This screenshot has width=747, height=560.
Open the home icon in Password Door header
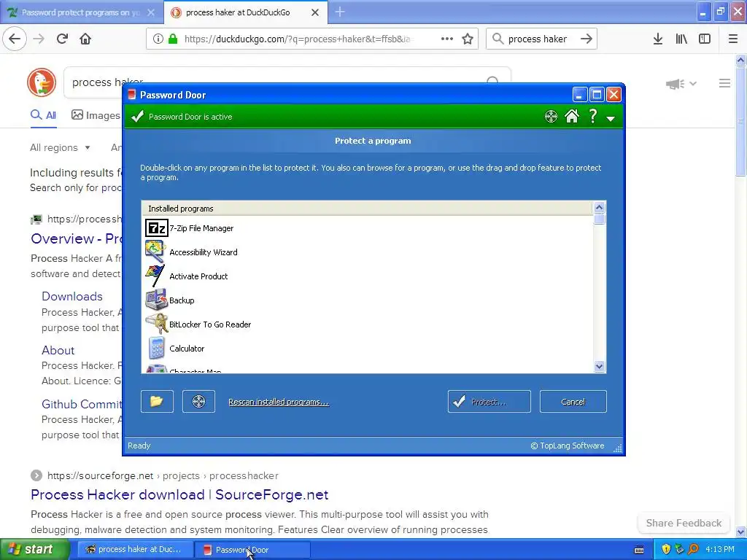pos(572,116)
